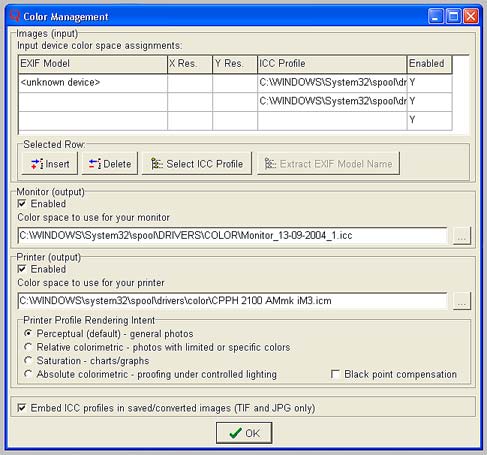Viewport: 487px width, 455px height.
Task: Select Perceptual (default) rendering intent
Action: (28, 333)
